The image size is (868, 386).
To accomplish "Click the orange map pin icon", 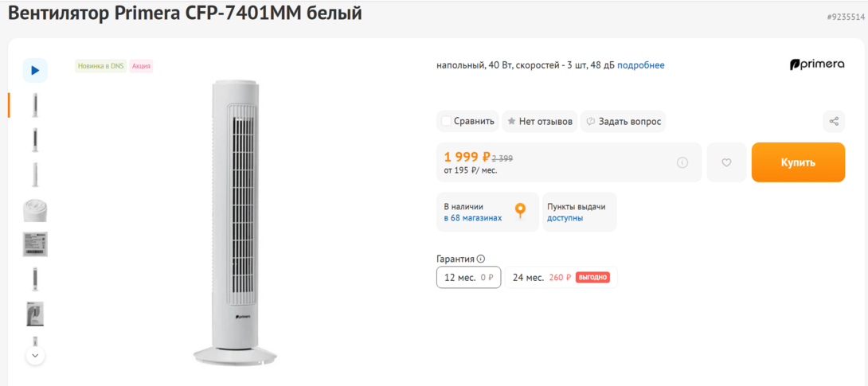I will (x=520, y=210).
